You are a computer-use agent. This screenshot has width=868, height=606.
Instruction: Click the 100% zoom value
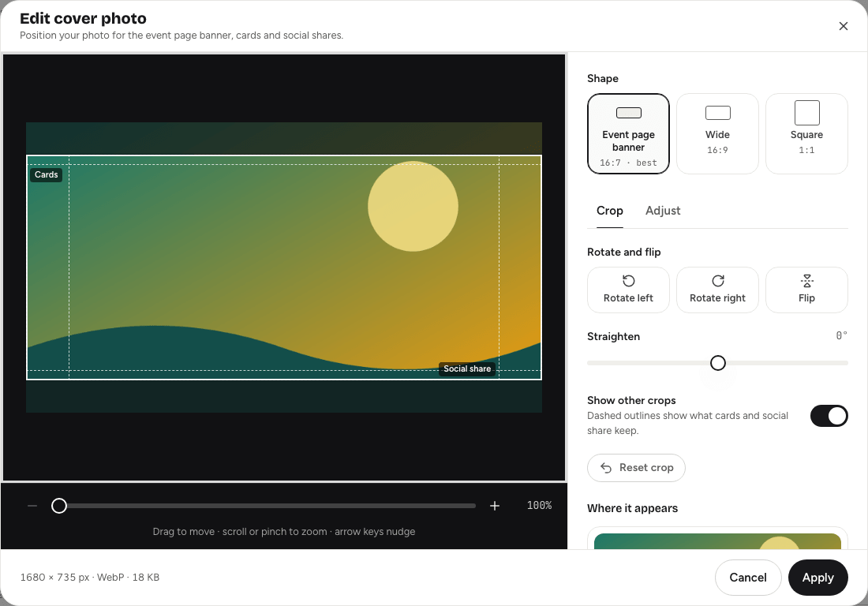[539, 506]
